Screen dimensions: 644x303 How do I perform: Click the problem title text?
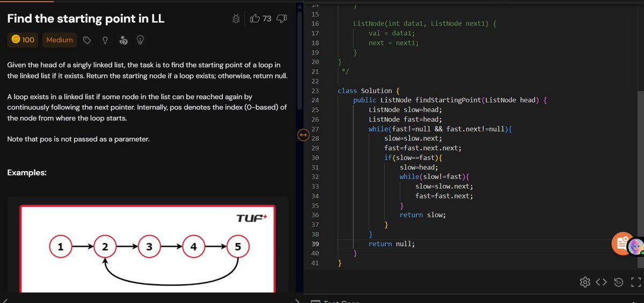click(86, 18)
